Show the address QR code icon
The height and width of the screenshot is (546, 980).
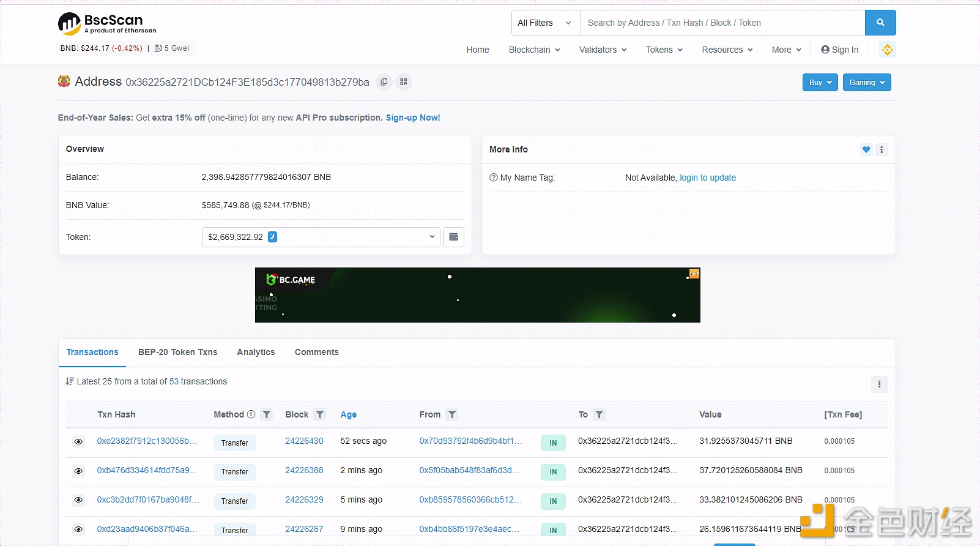[404, 82]
